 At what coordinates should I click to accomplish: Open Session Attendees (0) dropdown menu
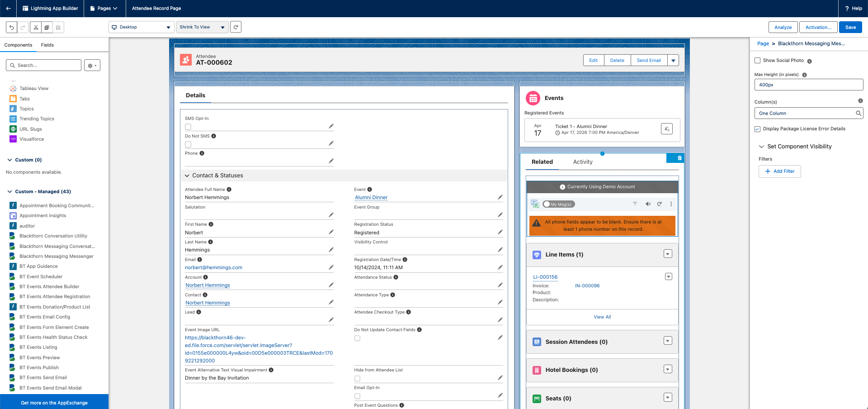click(668, 341)
